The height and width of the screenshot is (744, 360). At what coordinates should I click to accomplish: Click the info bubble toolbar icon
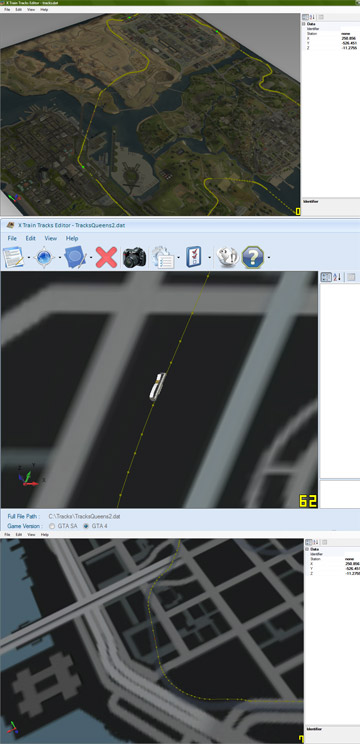tap(226, 257)
